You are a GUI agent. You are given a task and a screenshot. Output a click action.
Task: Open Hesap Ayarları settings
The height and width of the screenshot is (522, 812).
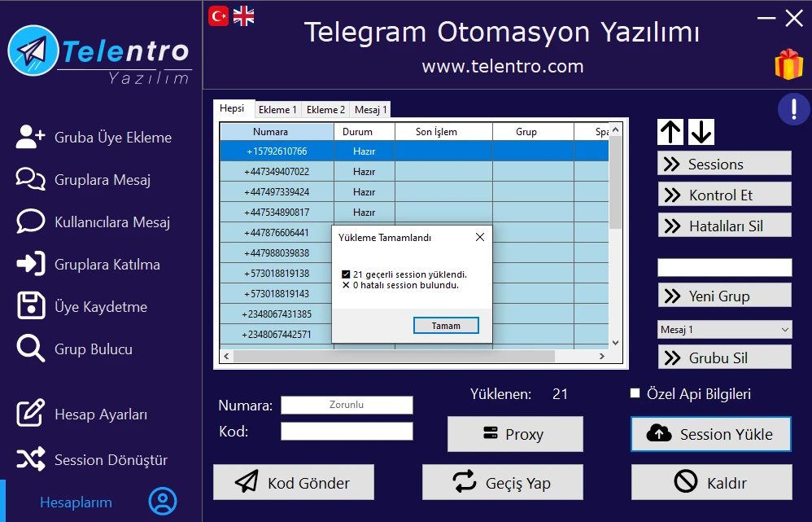[x=82, y=415]
